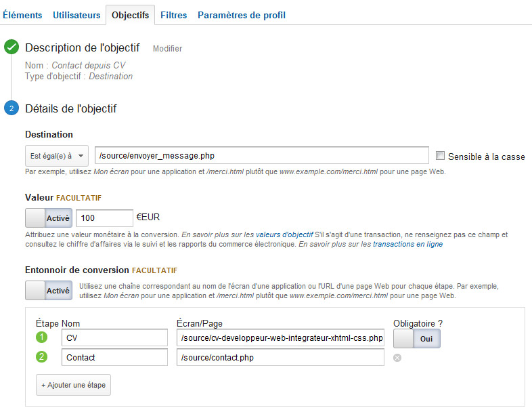Click the Modifier link

pos(168,49)
